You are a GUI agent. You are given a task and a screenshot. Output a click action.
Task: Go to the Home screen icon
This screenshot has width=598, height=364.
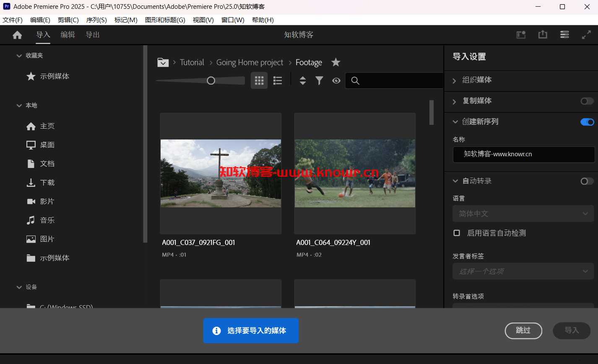click(17, 35)
